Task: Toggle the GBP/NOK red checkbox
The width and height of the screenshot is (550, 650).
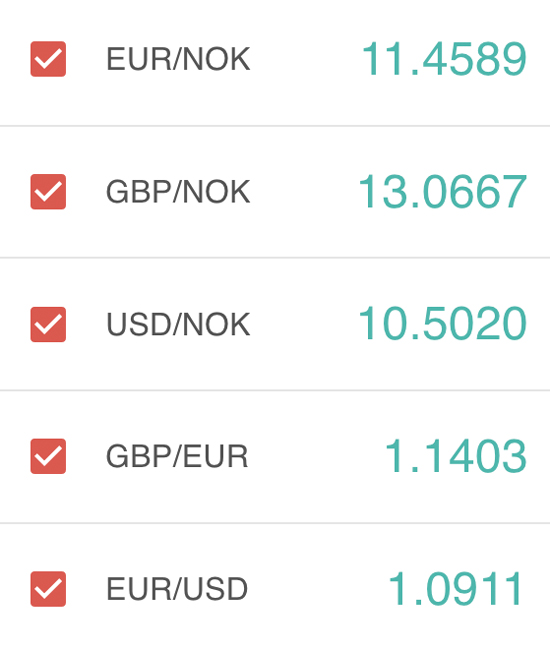Action: [48, 192]
